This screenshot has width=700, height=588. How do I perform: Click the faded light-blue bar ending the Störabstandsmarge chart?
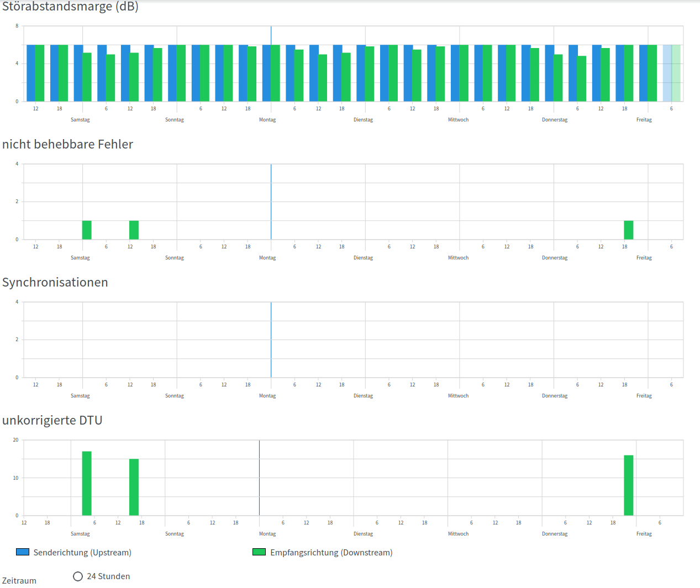click(x=667, y=73)
